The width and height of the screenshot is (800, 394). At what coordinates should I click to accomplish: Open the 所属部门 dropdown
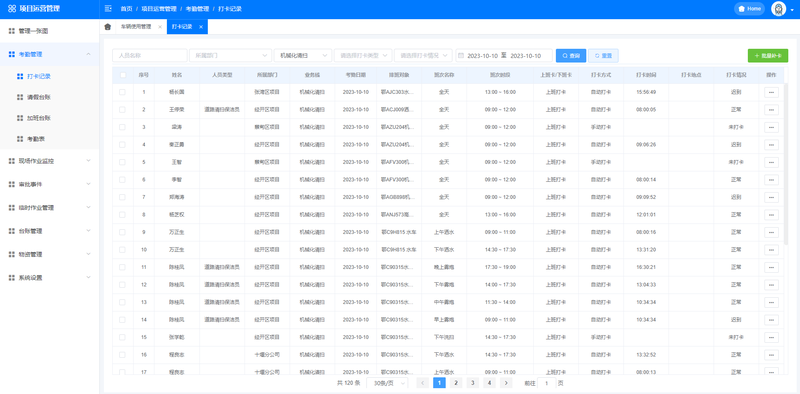[230, 55]
